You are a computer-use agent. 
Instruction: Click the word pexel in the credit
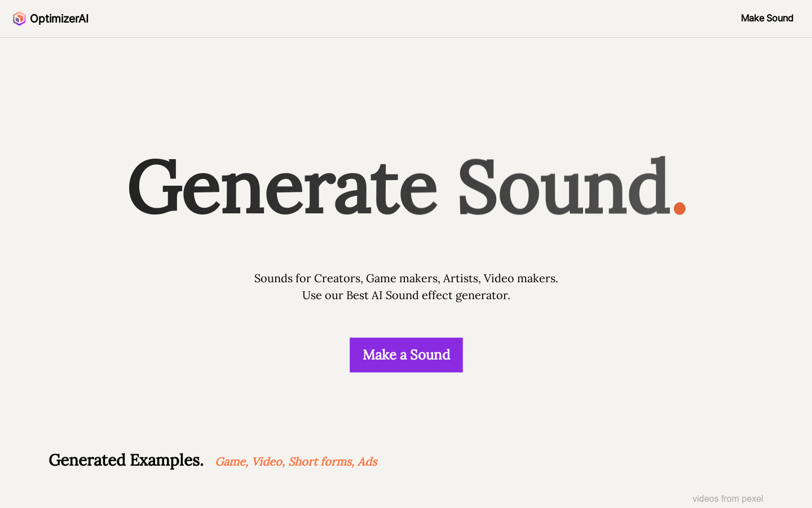752,498
